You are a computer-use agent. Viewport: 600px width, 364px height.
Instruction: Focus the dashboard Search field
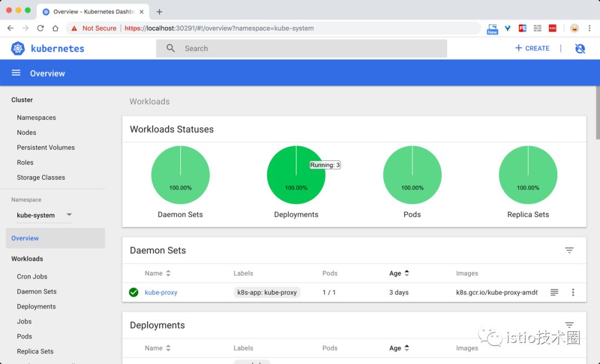(x=302, y=49)
